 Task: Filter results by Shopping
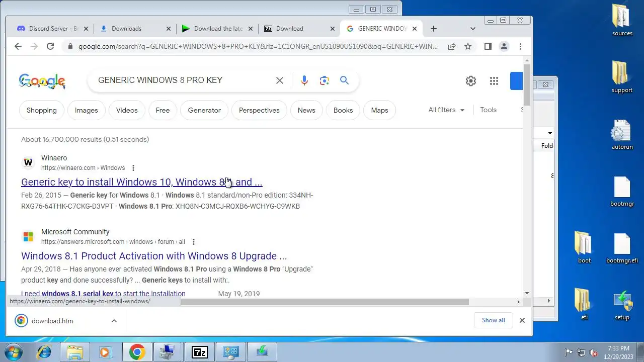42,110
